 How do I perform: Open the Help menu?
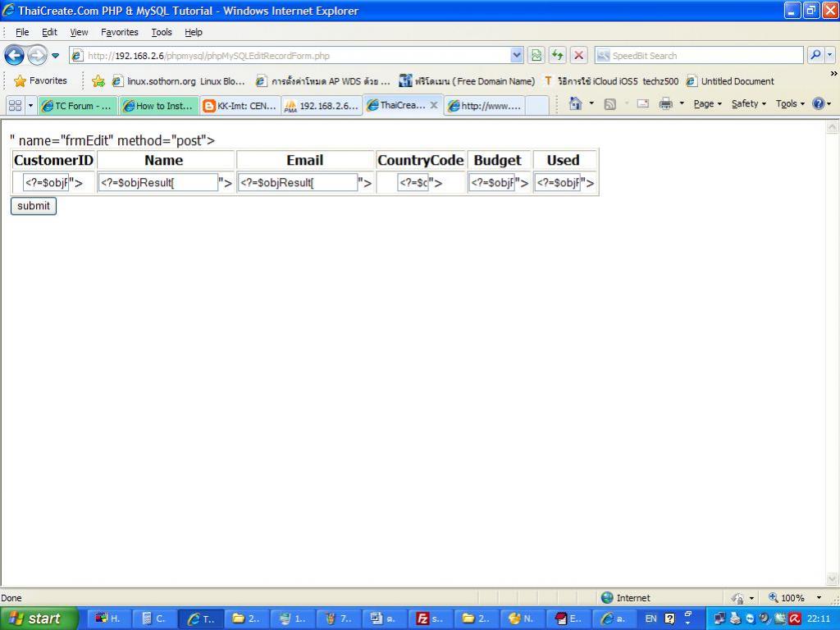click(194, 32)
